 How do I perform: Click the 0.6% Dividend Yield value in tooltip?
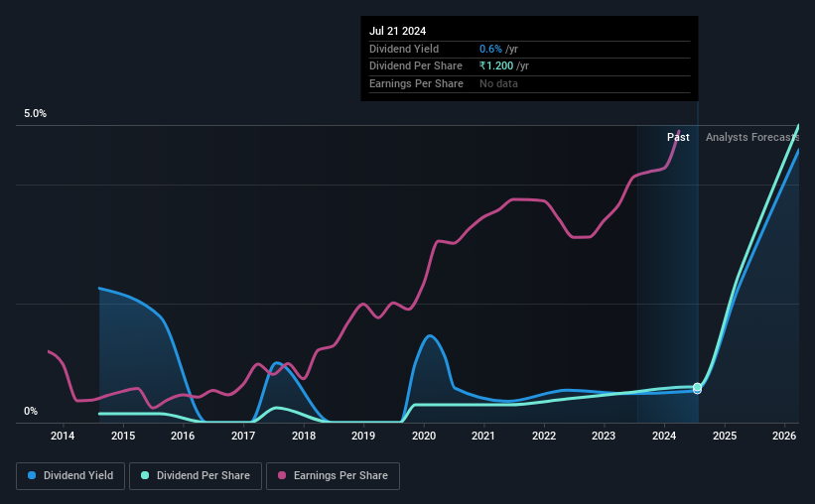point(490,49)
